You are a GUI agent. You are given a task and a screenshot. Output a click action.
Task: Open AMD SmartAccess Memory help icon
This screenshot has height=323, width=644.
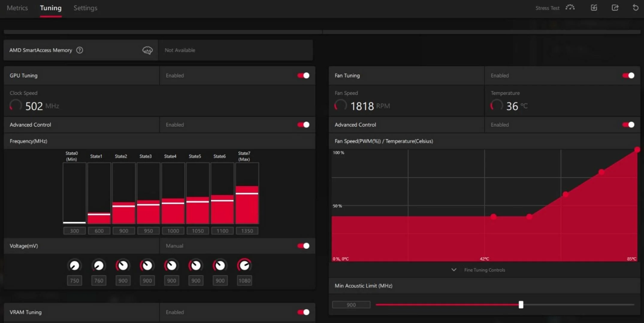click(79, 50)
